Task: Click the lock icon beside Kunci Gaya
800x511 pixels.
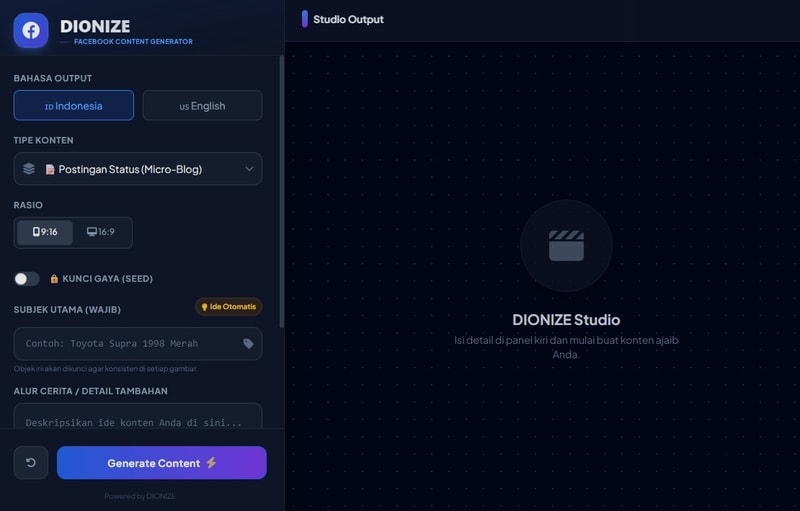Action: coord(54,279)
